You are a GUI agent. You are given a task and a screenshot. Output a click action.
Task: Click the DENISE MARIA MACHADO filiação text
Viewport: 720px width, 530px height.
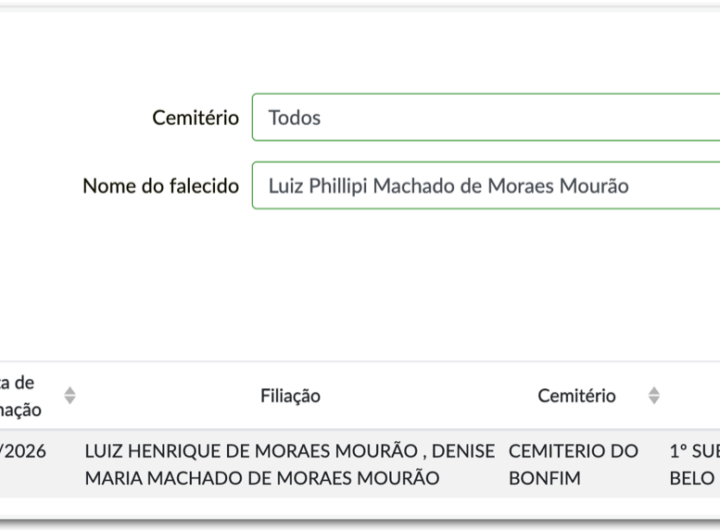262,478
